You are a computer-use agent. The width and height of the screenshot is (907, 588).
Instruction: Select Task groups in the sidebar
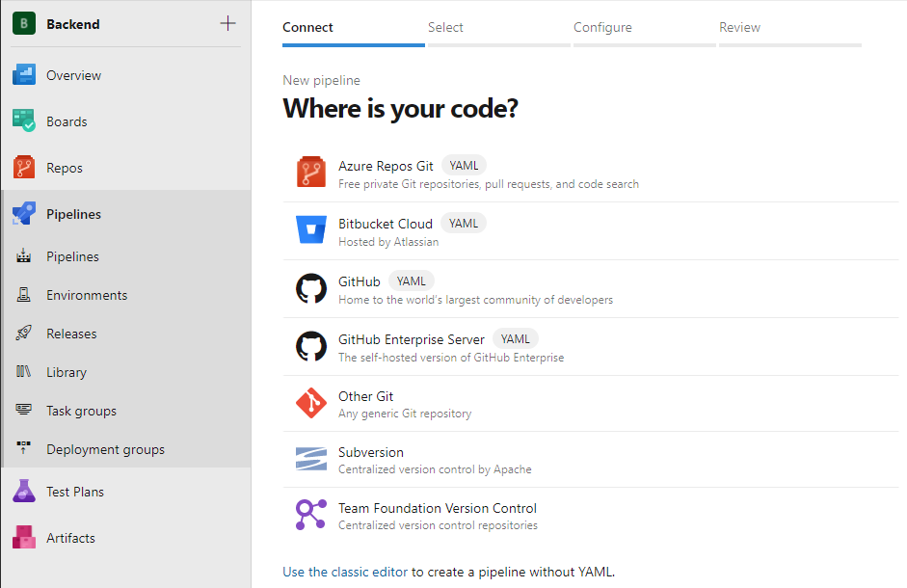pos(81,411)
